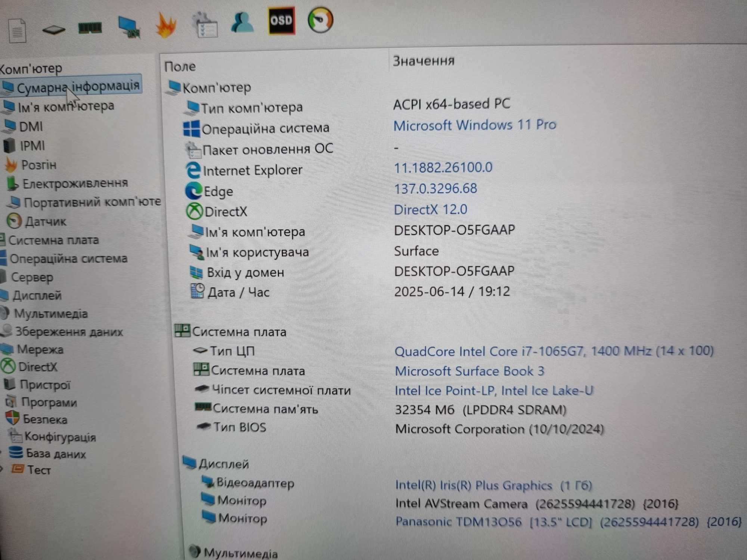Click the ACPI x64-based PC value
Viewport: 747px width, 560px height.
tap(452, 104)
